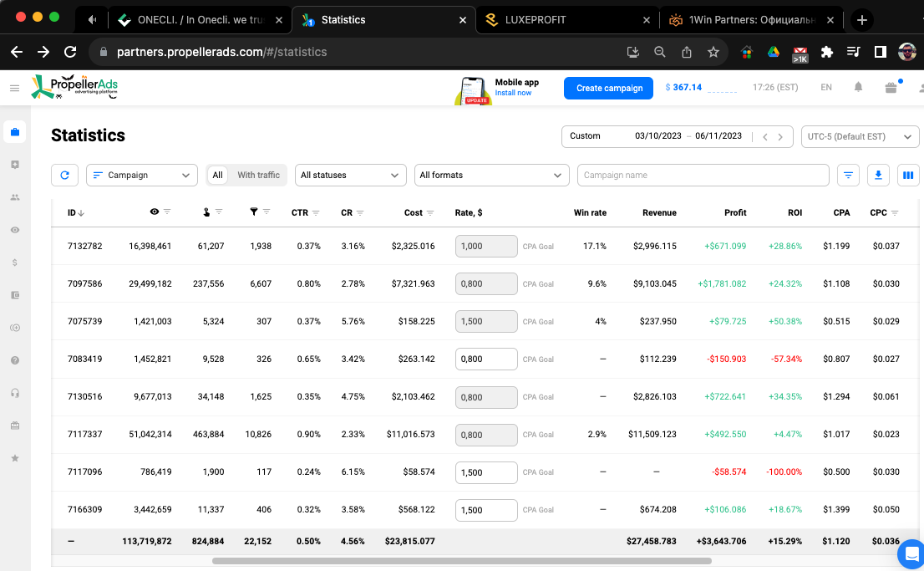924x571 pixels.
Task: Expand the All formats dropdown
Action: pos(491,176)
